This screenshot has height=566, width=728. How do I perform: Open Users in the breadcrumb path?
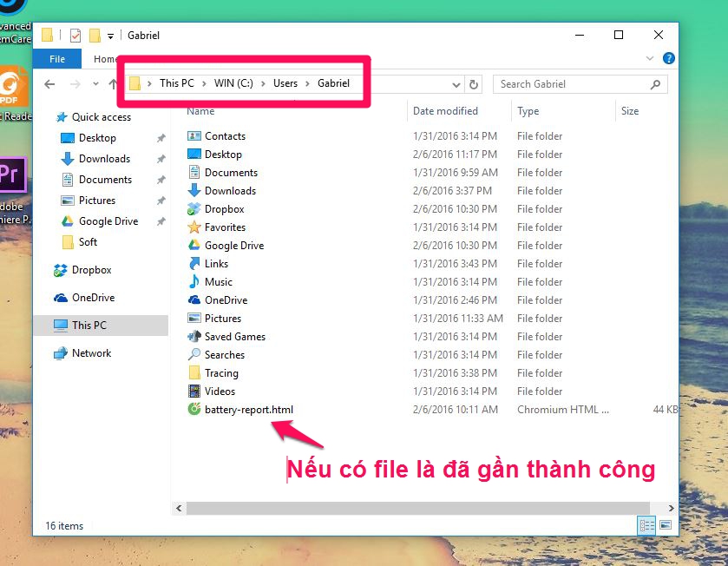[x=285, y=83]
